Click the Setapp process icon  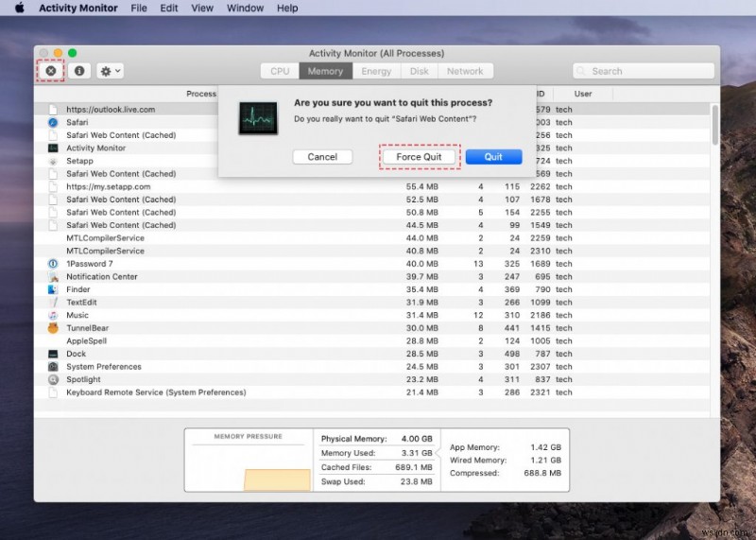pos(53,161)
